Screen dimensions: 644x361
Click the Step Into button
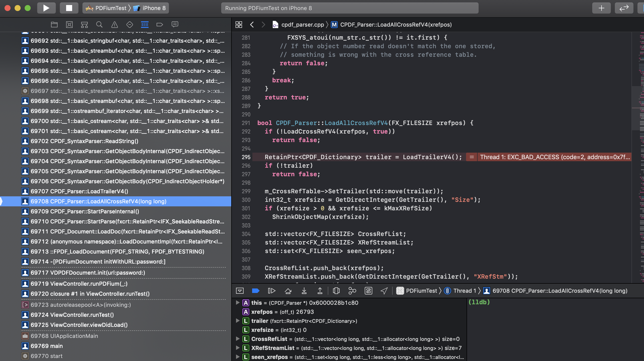tap(304, 291)
